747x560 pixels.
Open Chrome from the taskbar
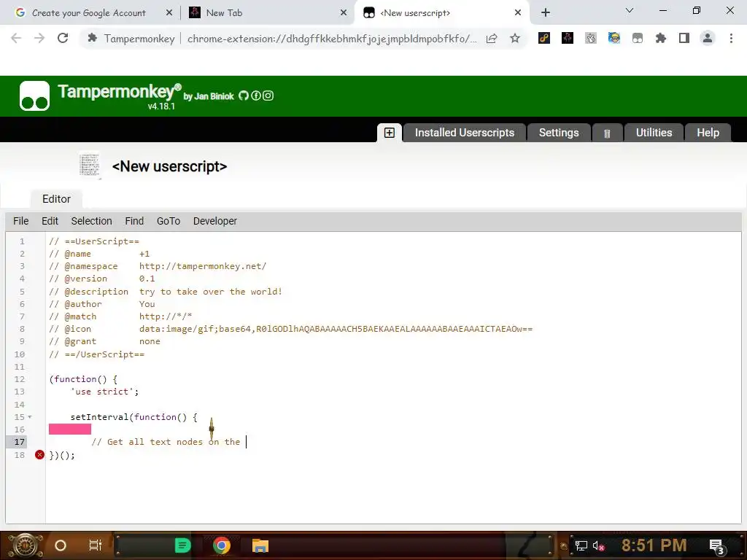tap(222, 545)
